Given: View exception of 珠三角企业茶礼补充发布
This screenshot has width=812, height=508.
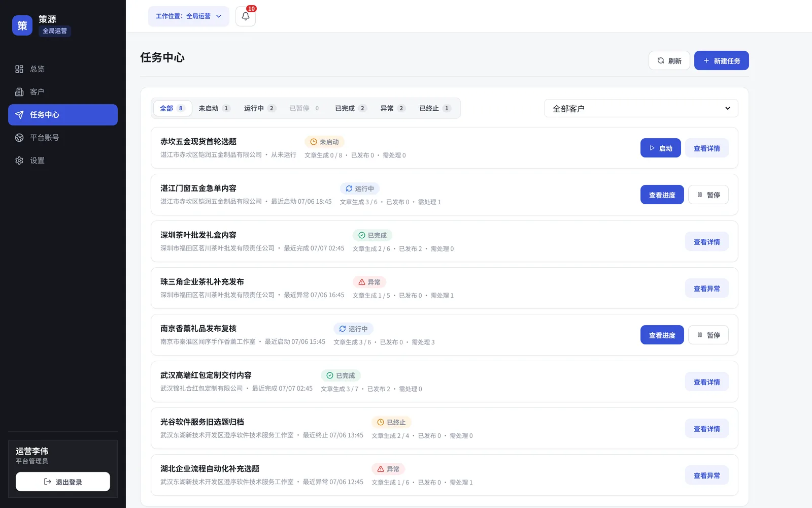Looking at the screenshot, I should click(x=707, y=289).
